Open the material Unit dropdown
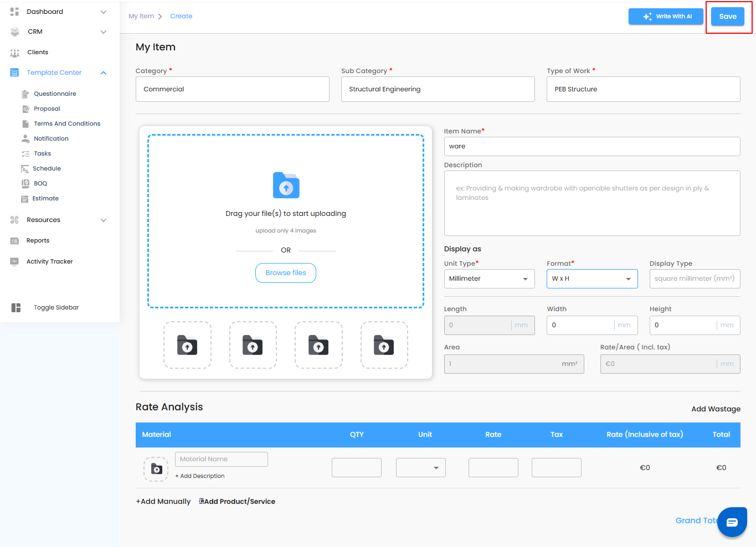756x547 pixels. click(420, 468)
